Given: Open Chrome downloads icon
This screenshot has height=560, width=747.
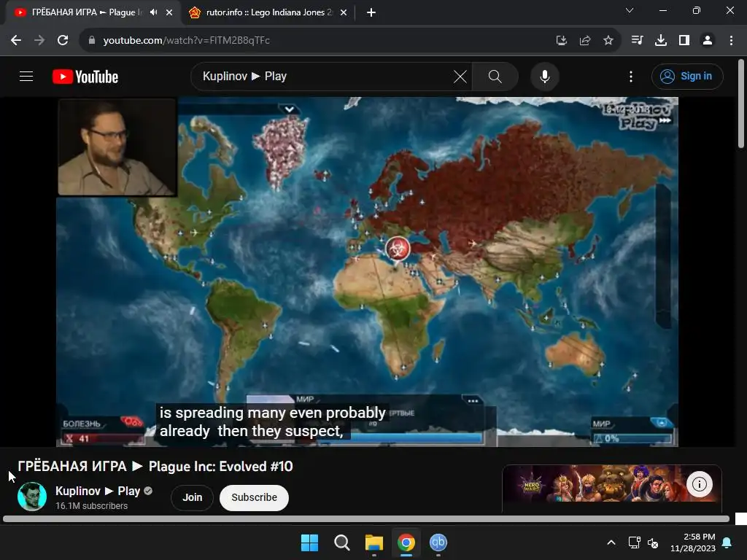Looking at the screenshot, I should pyautogui.click(x=661, y=41).
